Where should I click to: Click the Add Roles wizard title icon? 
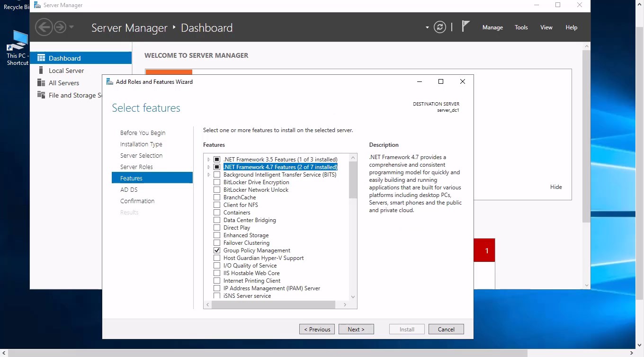110,81
